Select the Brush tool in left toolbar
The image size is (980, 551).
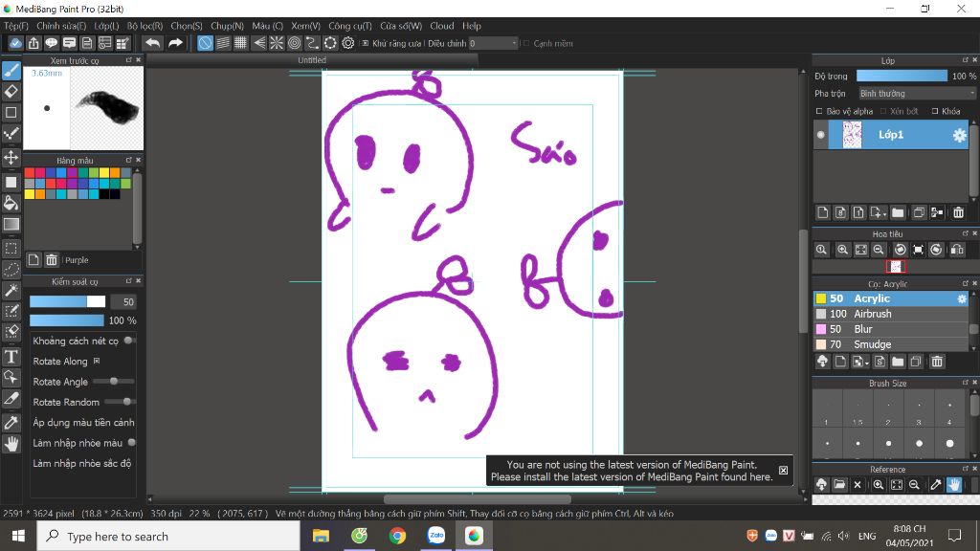tap(11, 70)
